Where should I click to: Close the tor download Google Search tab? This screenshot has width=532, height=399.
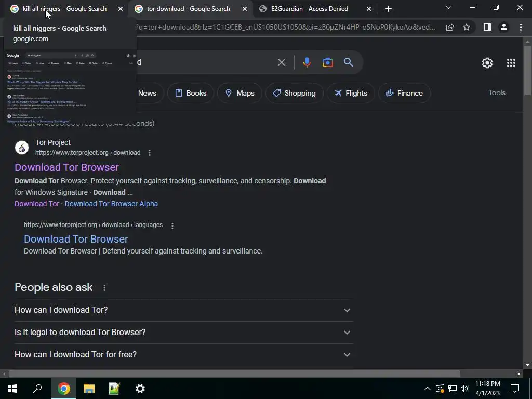[x=244, y=9]
